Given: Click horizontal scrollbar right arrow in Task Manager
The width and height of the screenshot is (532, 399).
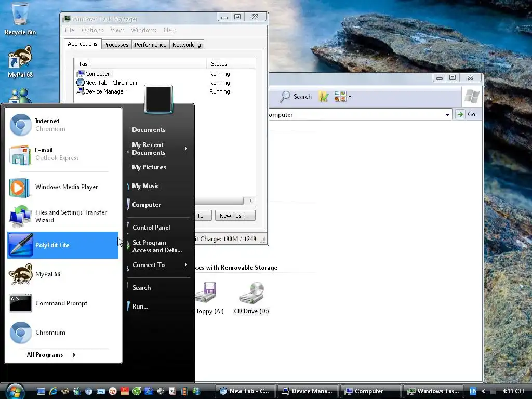Looking at the screenshot, I should pos(251,201).
